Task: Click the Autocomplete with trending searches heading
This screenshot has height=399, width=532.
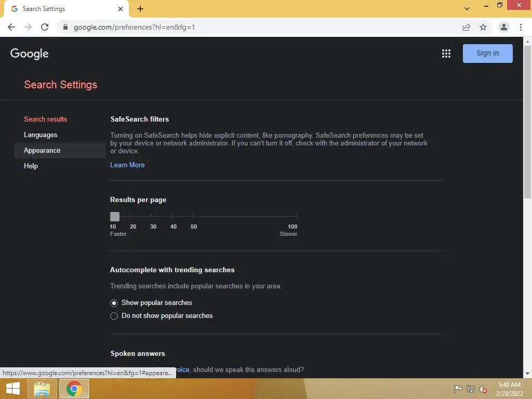Action: pos(172,270)
